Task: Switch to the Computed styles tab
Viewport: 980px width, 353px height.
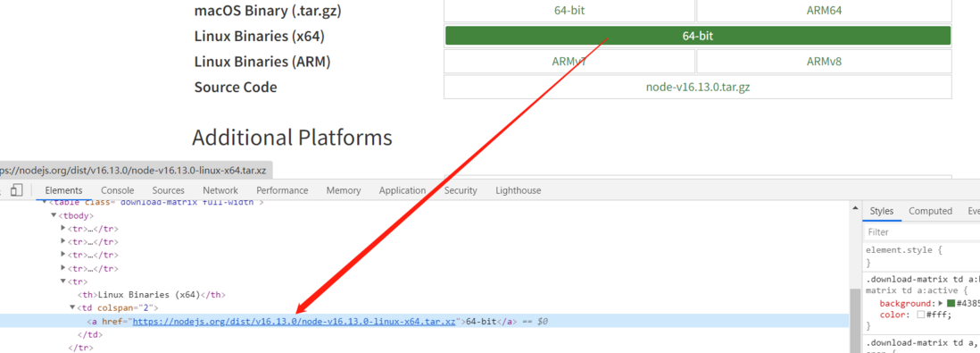Action: [930, 211]
